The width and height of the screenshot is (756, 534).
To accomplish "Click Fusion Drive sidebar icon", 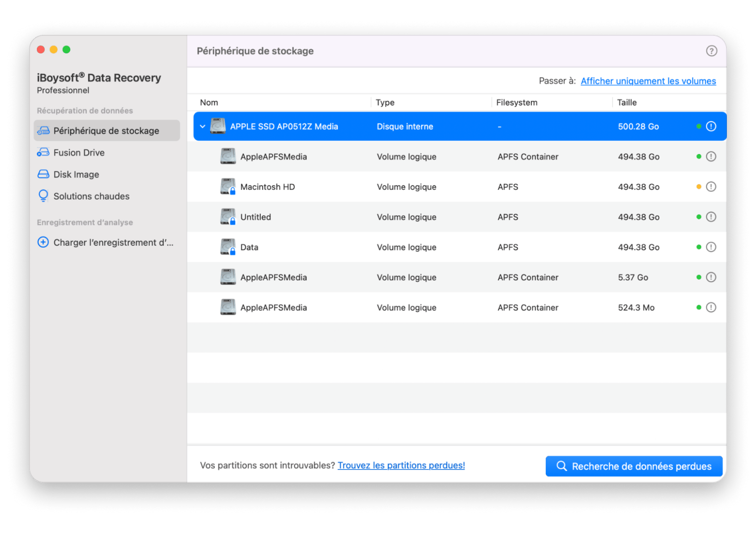I will [43, 153].
